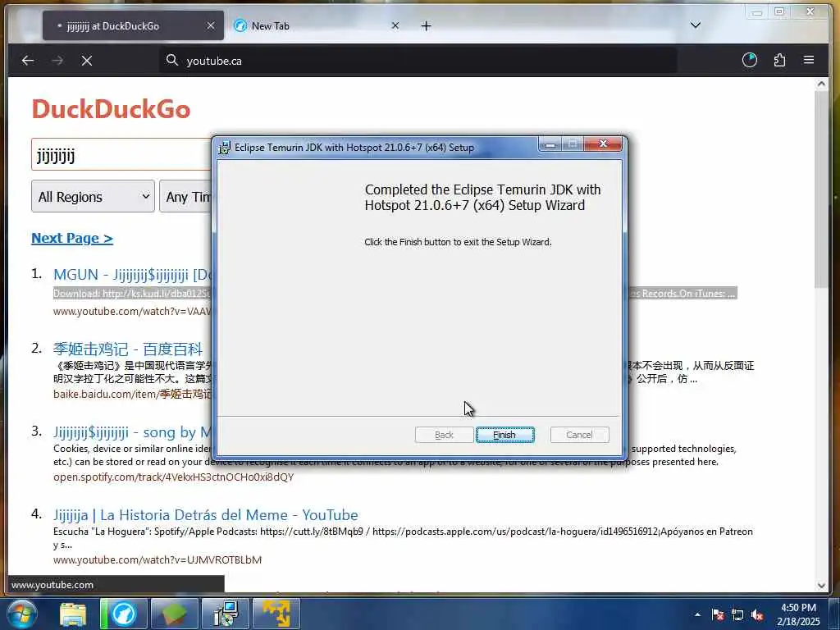Click the baike.baidu.com item URL text
The image size is (840, 630).
coord(133,395)
